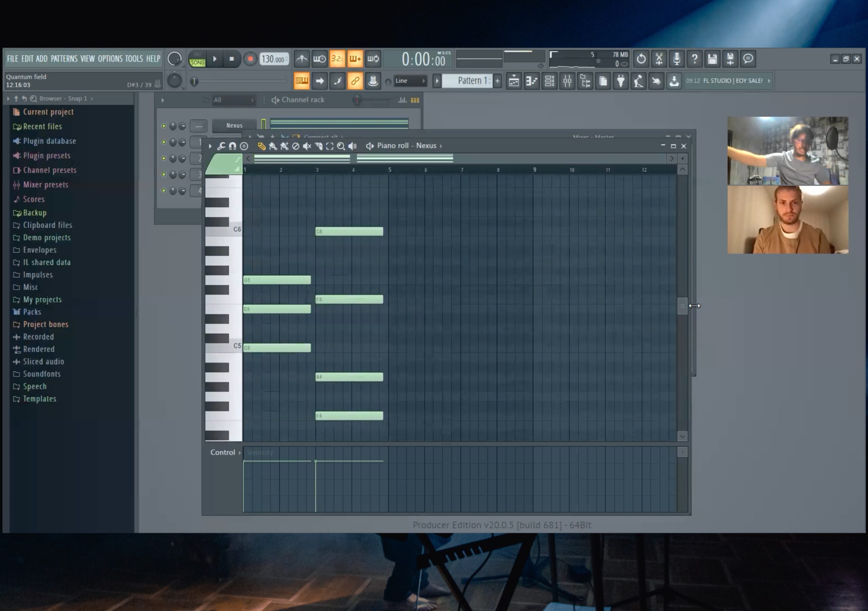868x611 pixels.
Task: Click the Piano roll vertical scrollbar thumb
Action: pyautogui.click(x=682, y=306)
